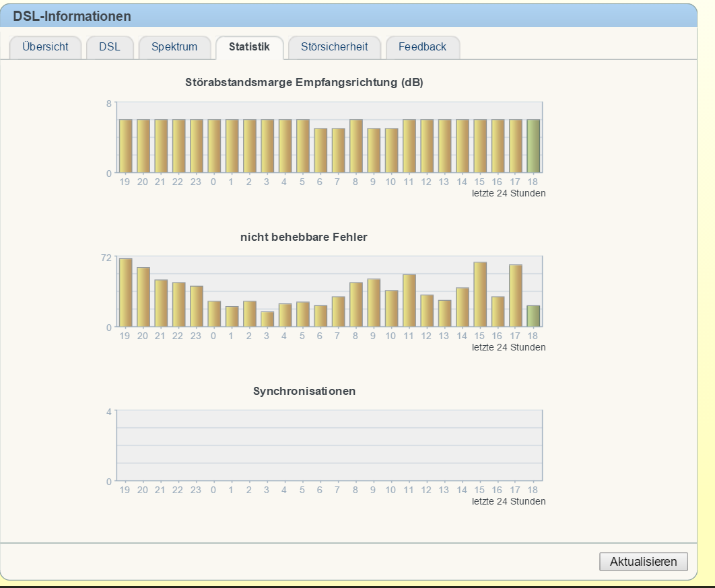Screen dimensions: 715x588
Task: Click green hour-18 bar in Störabstandsmarge chart
Action: 533,146
